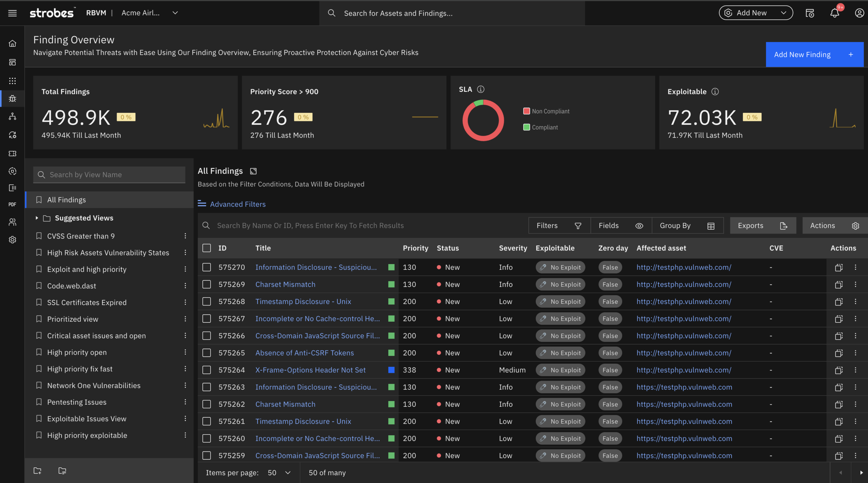Select the checkbox for finding 575264
The height and width of the screenshot is (483, 868).
coord(206,370)
